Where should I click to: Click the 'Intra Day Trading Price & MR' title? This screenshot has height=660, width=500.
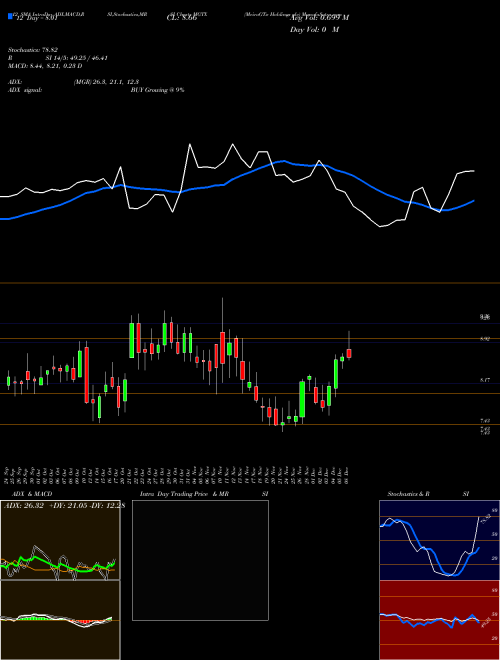[x=184, y=494]
